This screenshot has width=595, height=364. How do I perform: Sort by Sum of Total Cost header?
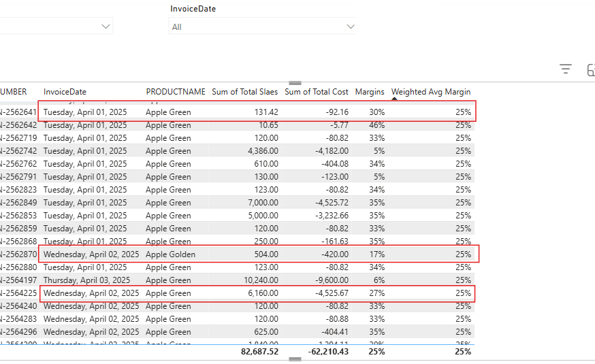pos(317,92)
